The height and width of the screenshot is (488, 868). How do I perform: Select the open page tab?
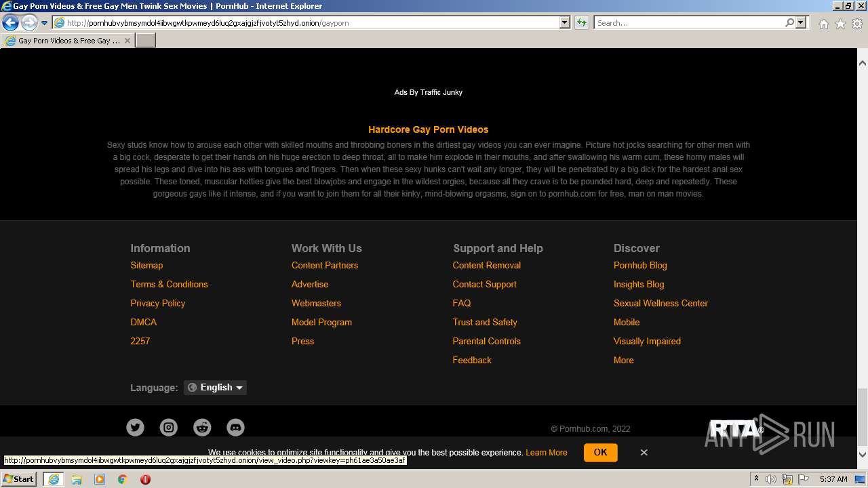tap(68, 41)
